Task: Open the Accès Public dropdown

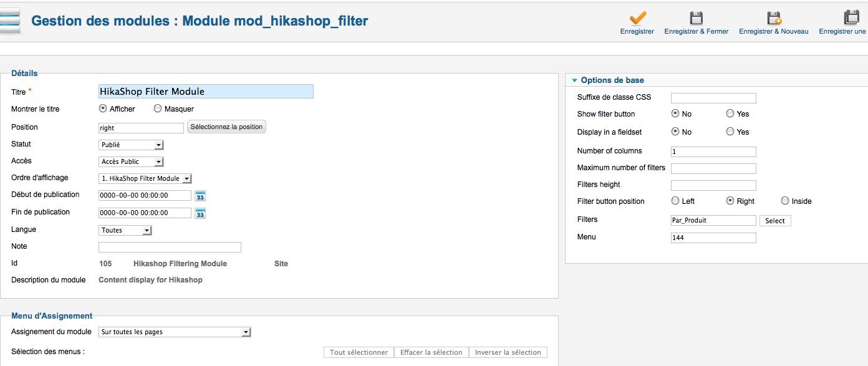Action: pos(131,161)
